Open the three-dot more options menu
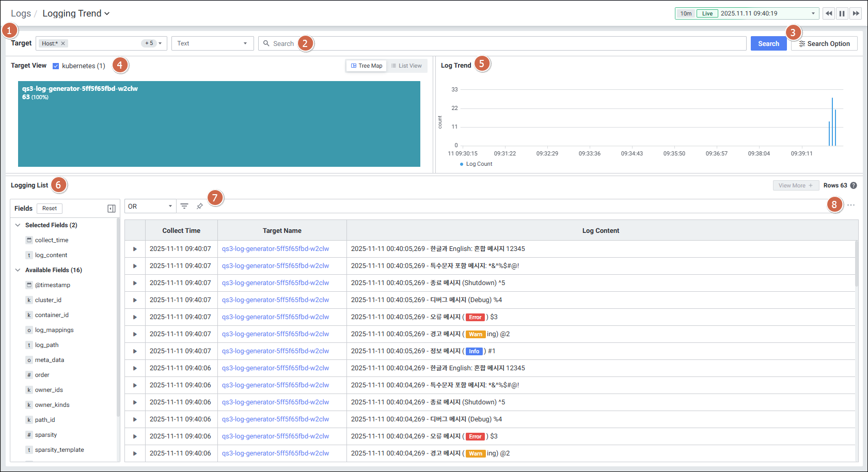Image resolution: width=868 pixels, height=472 pixels. [x=851, y=205]
